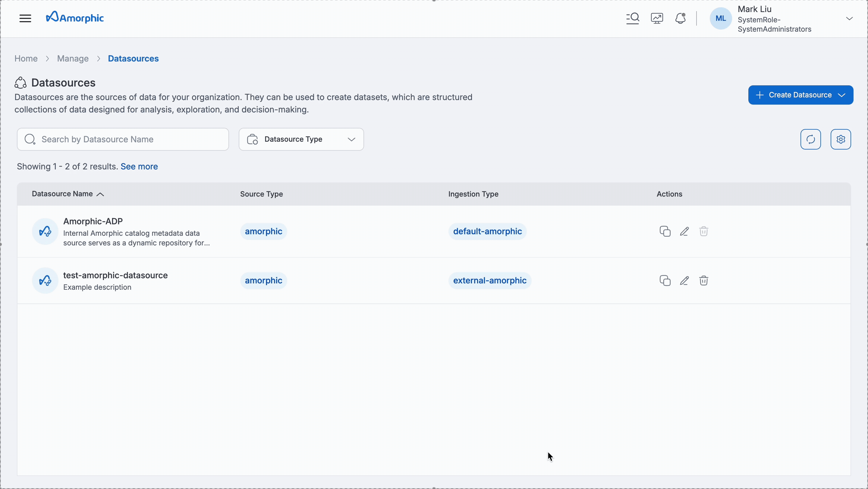
Task: Open the hamburger navigation menu
Action: click(x=25, y=18)
